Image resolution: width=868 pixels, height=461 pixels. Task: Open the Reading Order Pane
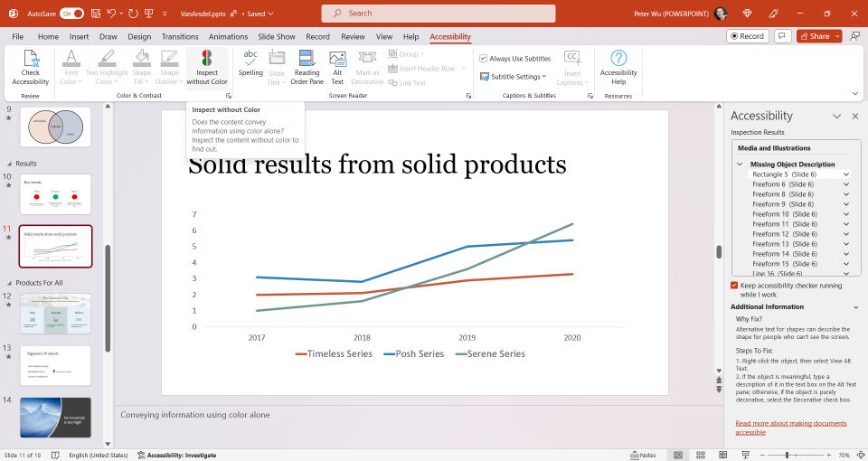[307, 67]
